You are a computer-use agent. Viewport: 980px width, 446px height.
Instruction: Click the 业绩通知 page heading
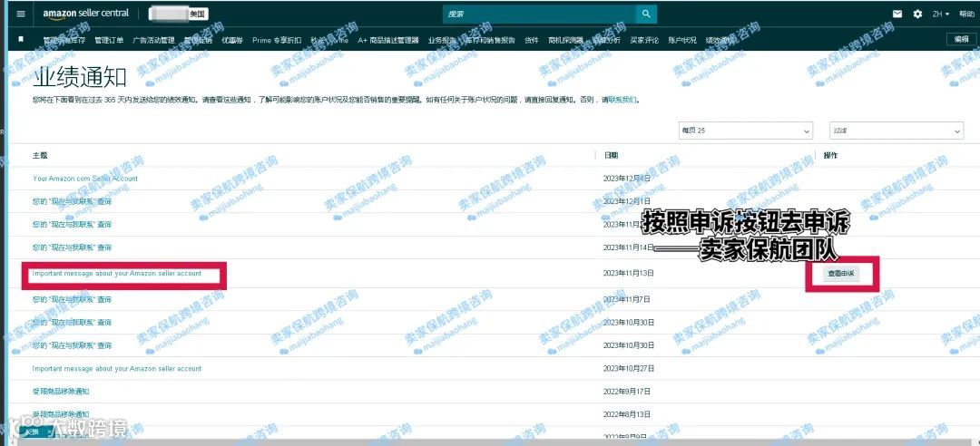(x=79, y=77)
